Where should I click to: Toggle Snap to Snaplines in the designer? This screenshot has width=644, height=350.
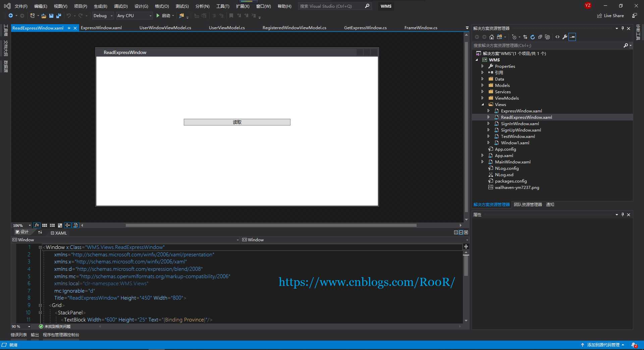(68, 225)
